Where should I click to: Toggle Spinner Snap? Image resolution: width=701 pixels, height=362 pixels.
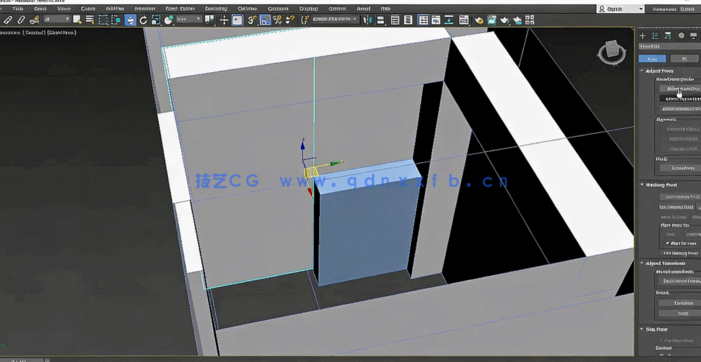[290, 20]
